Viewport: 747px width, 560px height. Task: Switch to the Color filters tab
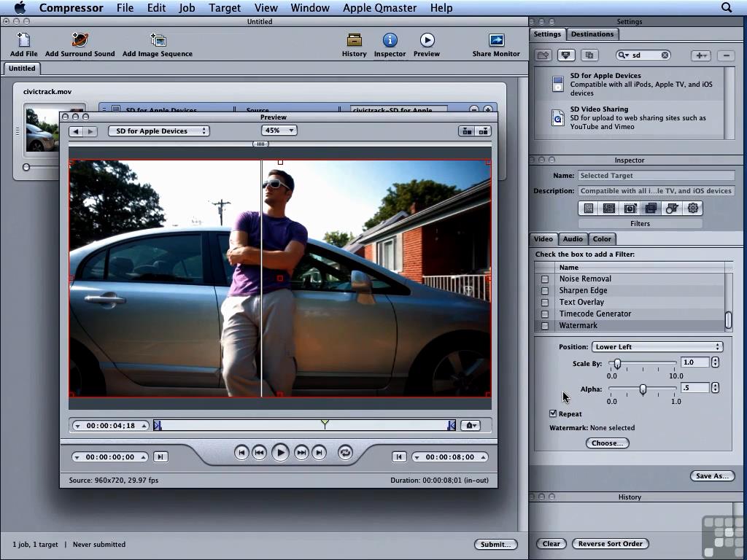602,239
